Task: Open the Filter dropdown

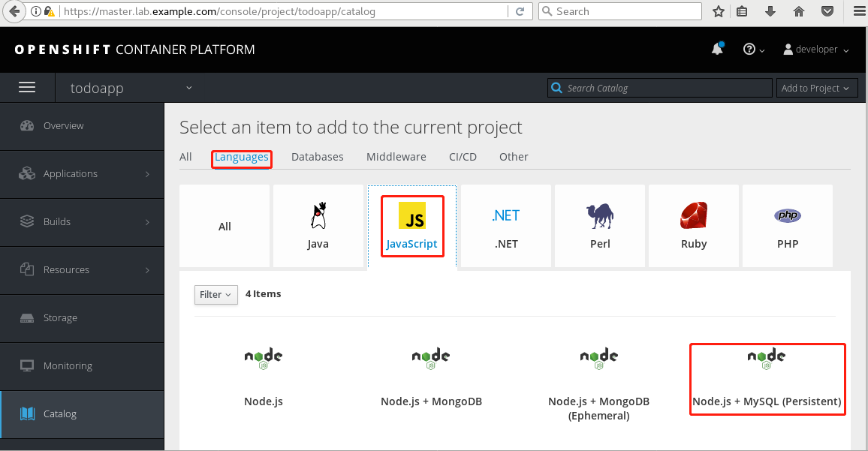Action: tap(216, 294)
